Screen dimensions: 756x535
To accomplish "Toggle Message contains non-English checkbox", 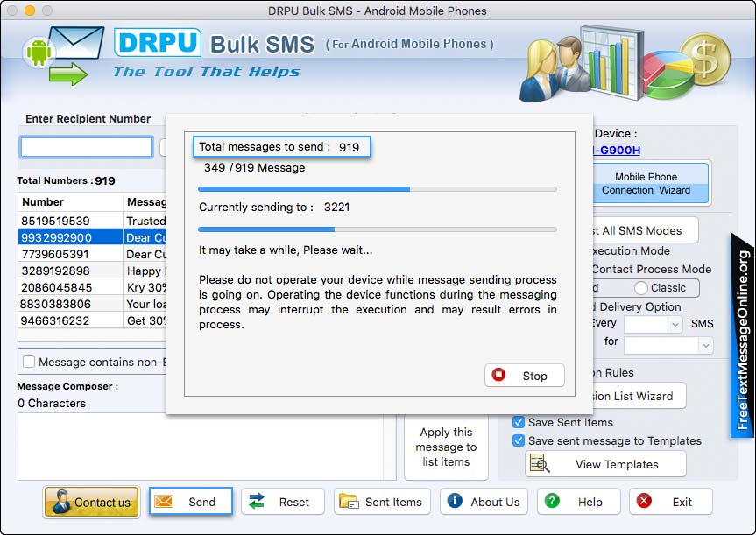I will [x=29, y=362].
